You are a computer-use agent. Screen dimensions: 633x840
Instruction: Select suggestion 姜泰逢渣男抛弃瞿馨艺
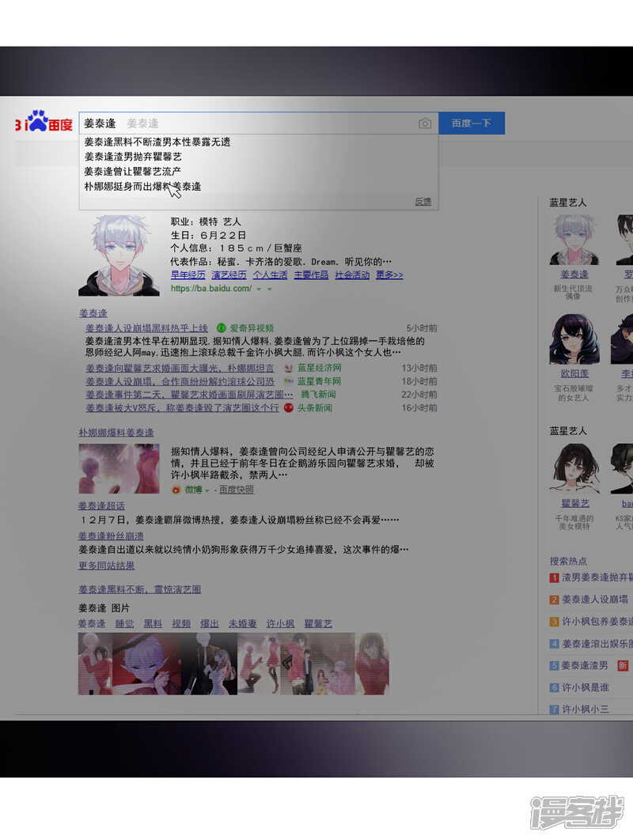[x=133, y=157]
